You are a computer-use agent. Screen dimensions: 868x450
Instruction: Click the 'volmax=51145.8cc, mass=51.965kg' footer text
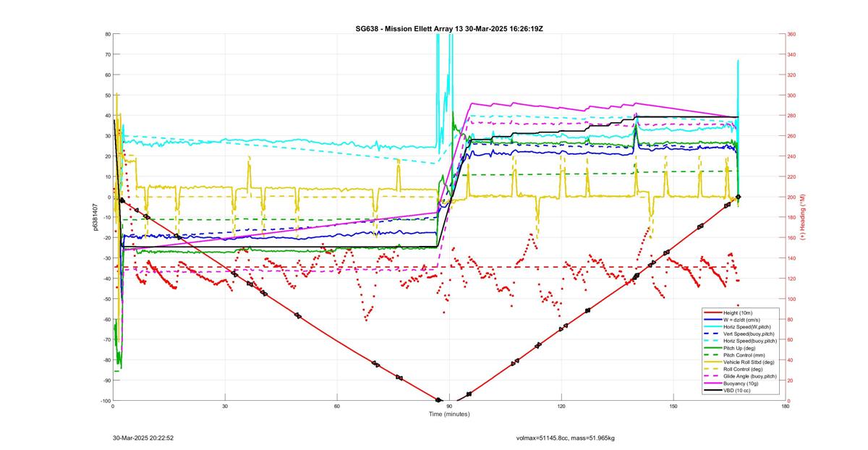pyautogui.click(x=565, y=438)
